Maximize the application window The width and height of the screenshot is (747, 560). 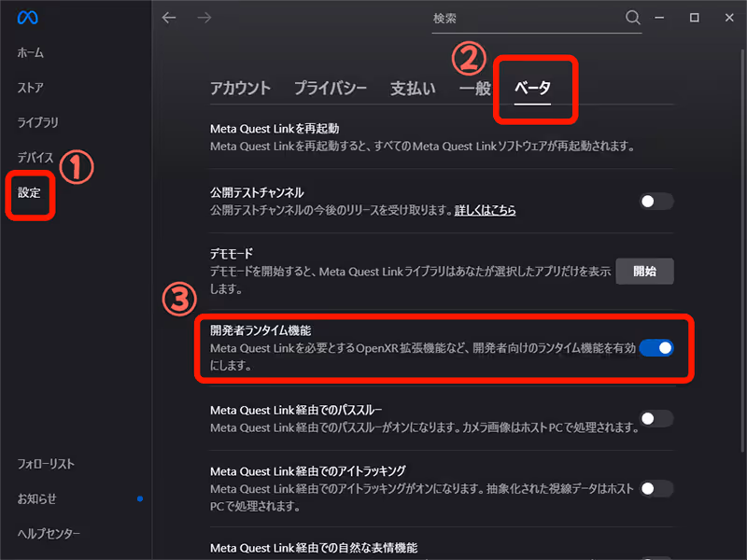[694, 18]
